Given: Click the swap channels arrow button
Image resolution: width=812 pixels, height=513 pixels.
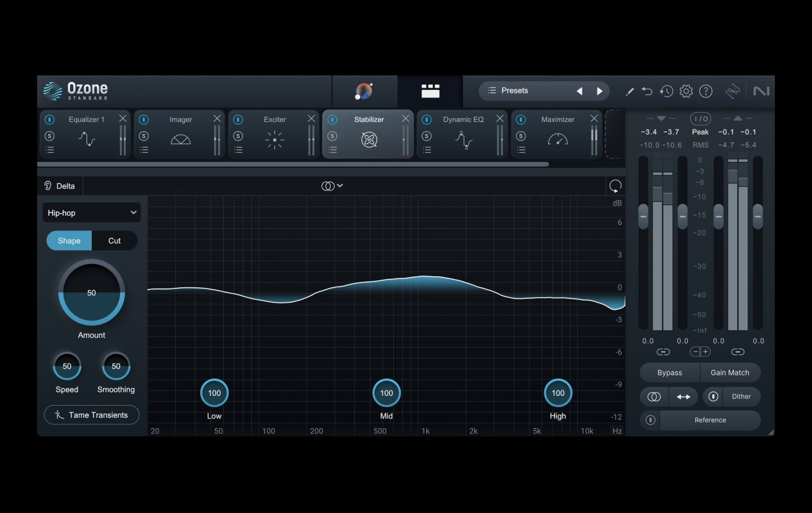Looking at the screenshot, I should pyautogui.click(x=684, y=396).
